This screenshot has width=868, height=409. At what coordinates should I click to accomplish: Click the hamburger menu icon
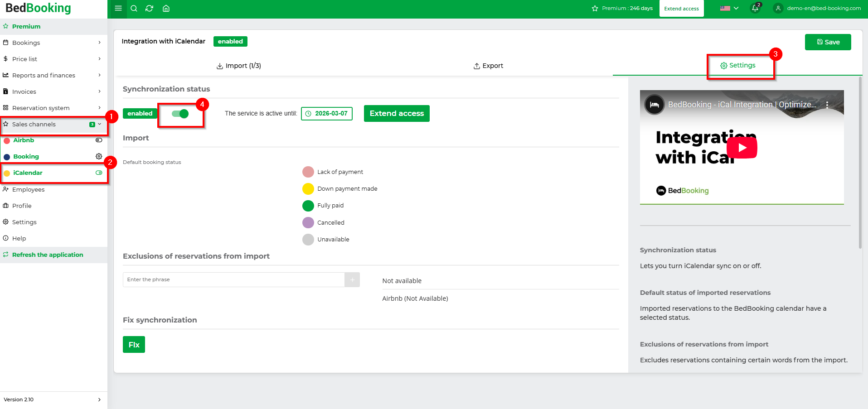[x=118, y=8]
